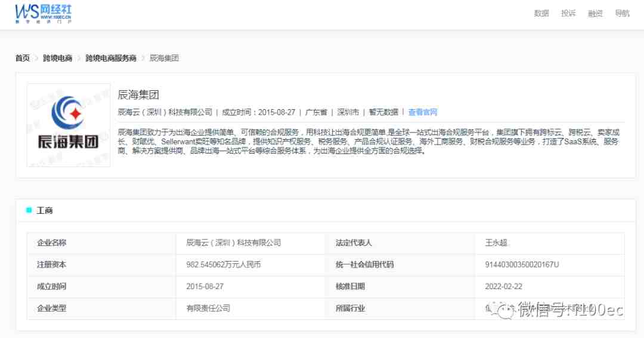Click the 网经社 site logo

43,14
